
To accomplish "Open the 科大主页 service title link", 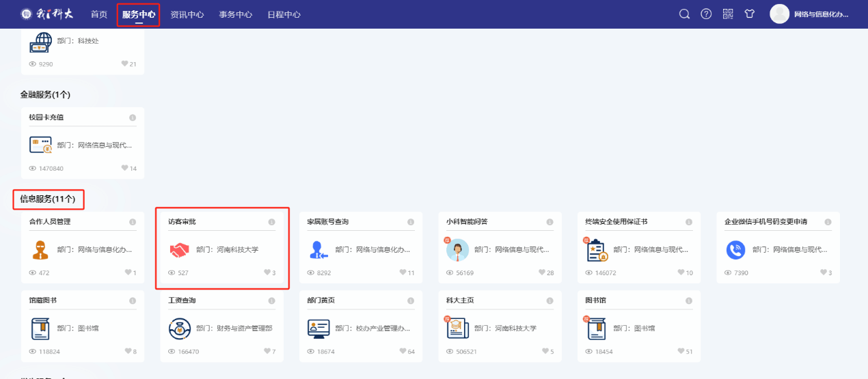I will pyautogui.click(x=460, y=300).
